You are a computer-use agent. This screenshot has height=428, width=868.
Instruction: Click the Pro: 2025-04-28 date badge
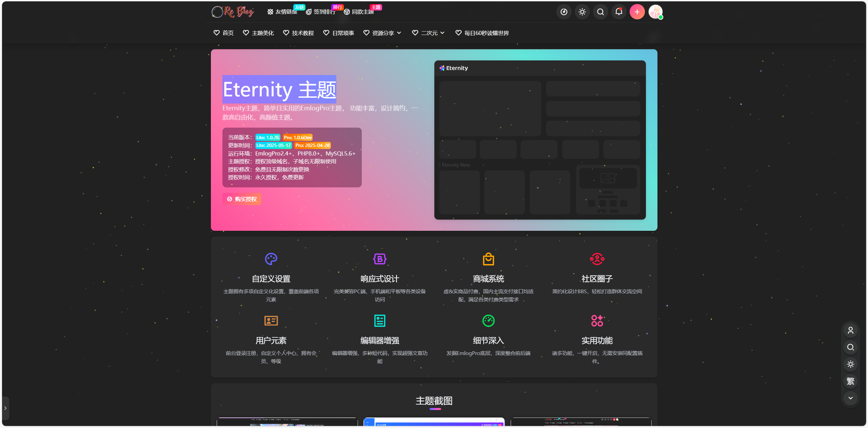tap(313, 145)
